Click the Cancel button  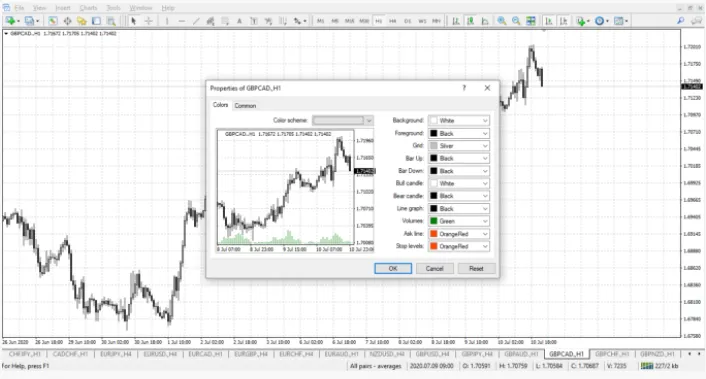click(434, 269)
